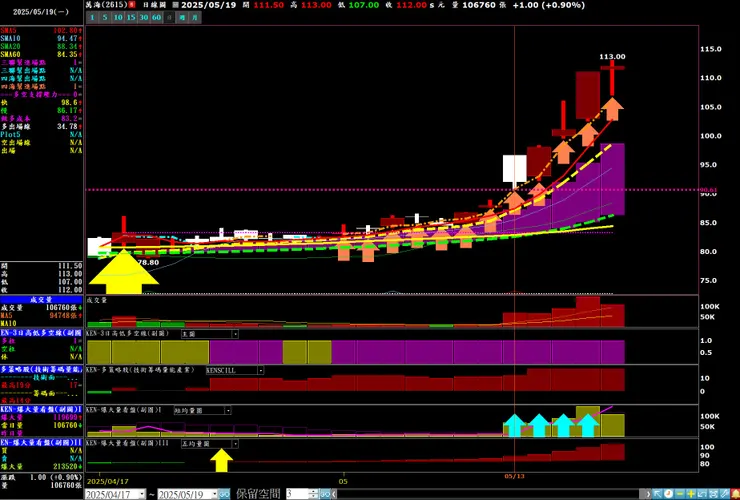Click the wrench settings icon in bottom toolbar

coord(724,494)
